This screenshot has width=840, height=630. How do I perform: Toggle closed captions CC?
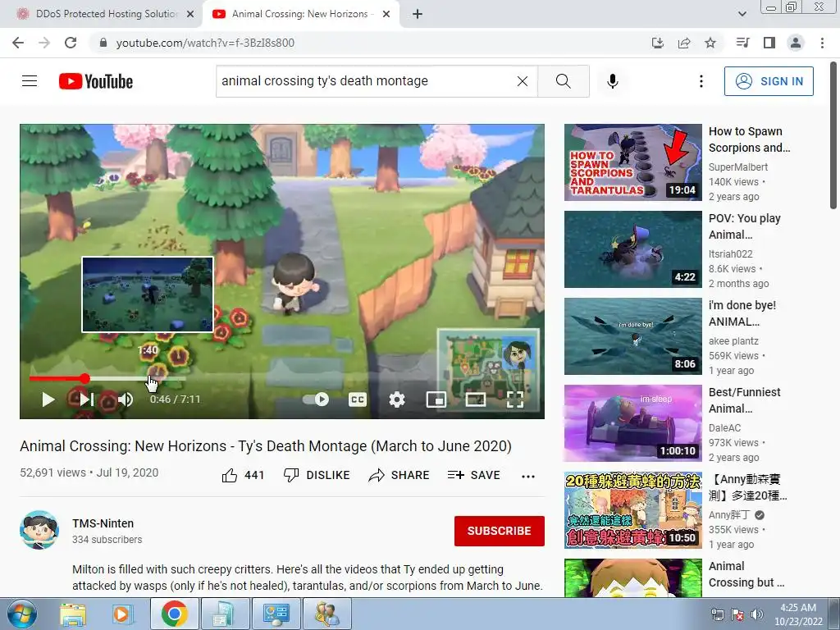358,399
